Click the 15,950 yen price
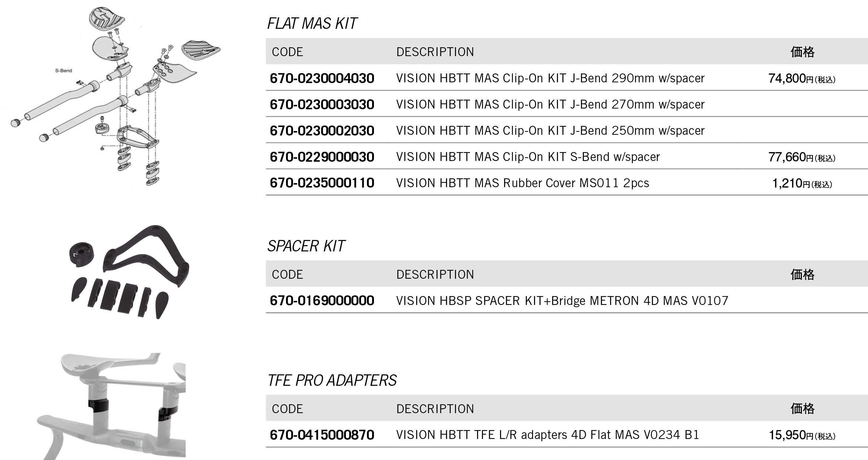 point(802,435)
